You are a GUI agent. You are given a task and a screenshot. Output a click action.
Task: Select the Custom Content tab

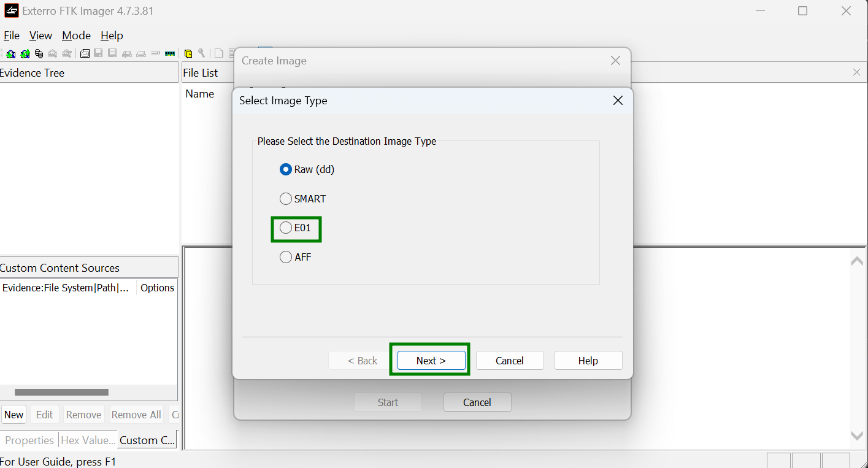coord(147,440)
